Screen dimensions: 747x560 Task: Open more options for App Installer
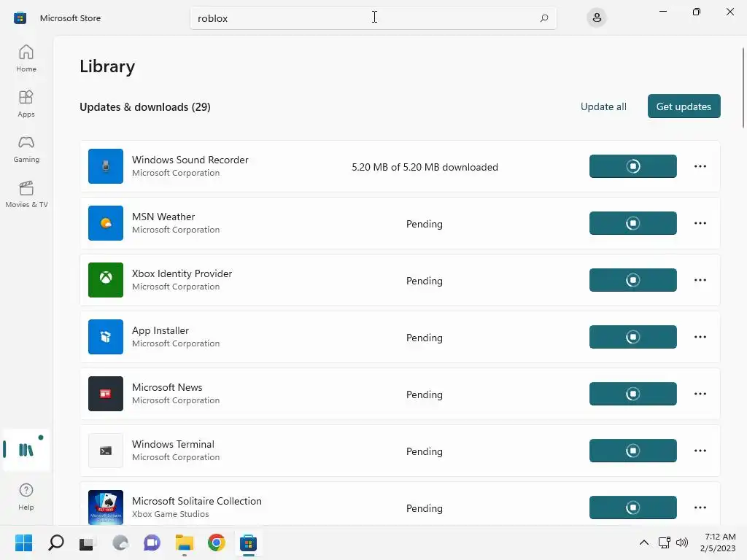pos(700,337)
